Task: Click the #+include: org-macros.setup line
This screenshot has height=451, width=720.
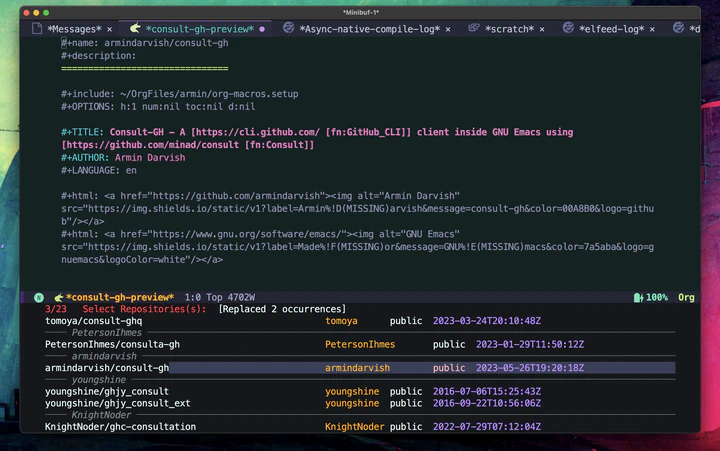Action: pyautogui.click(x=180, y=94)
